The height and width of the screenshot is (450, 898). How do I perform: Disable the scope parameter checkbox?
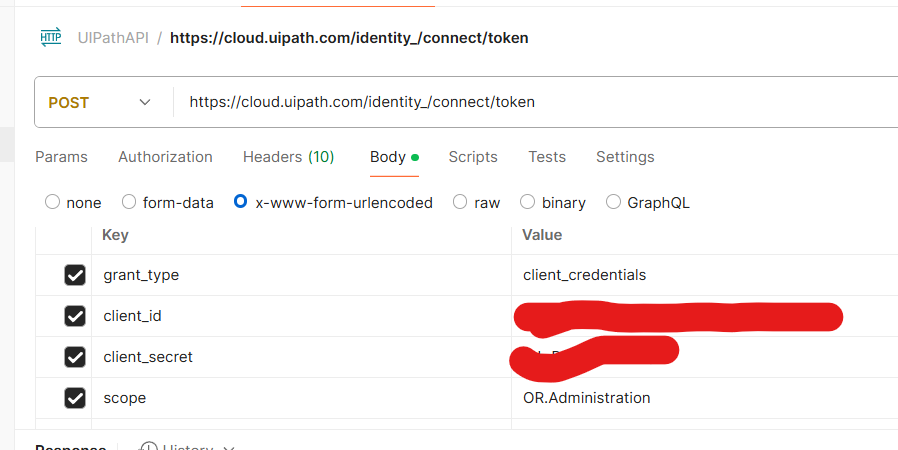[75, 398]
